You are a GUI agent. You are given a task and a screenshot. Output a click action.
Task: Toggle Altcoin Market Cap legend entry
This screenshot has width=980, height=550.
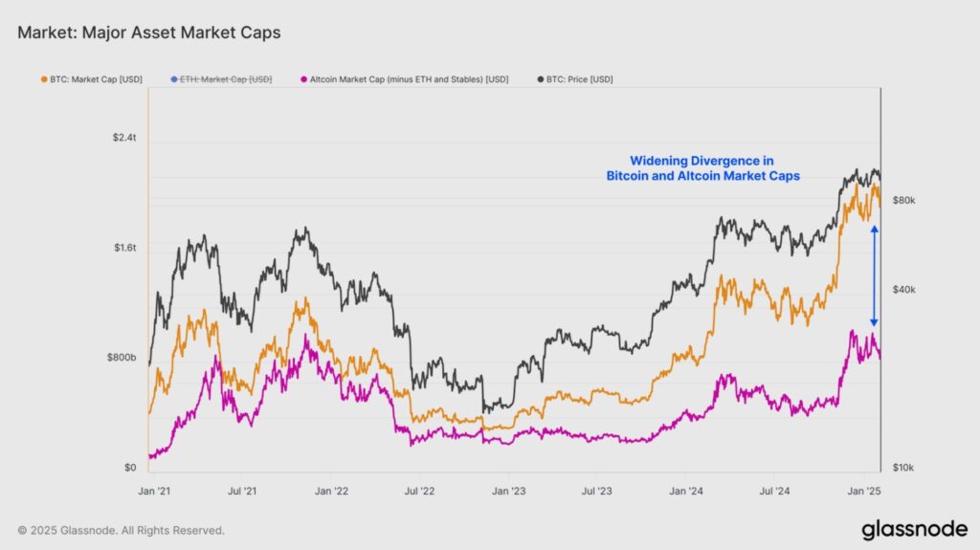point(405,79)
